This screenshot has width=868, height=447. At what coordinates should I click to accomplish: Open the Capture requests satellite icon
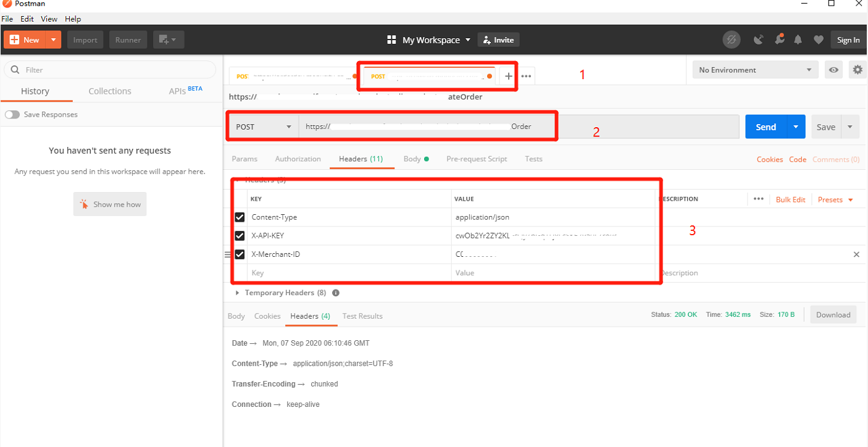point(759,40)
